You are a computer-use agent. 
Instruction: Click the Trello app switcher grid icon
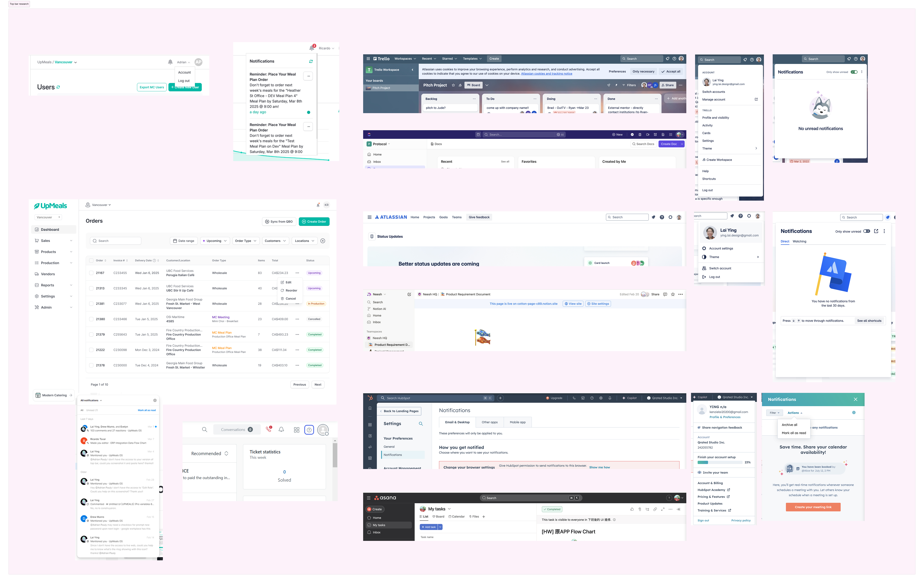368,59
